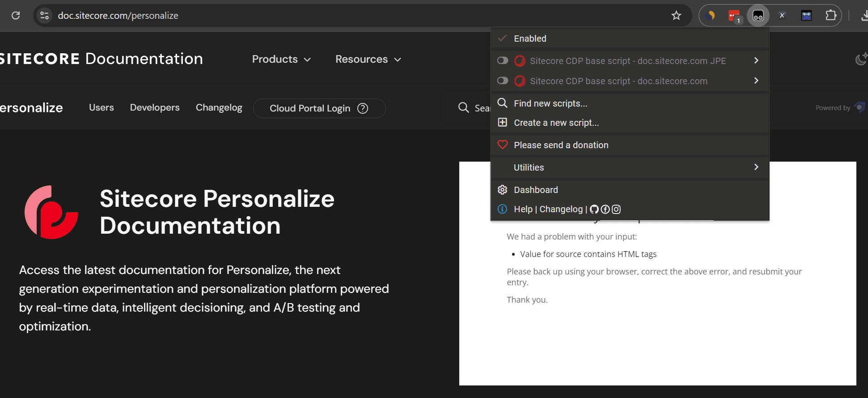Click the Sitecore Documentation header logo
This screenshot has width=868, height=398.
click(102, 59)
